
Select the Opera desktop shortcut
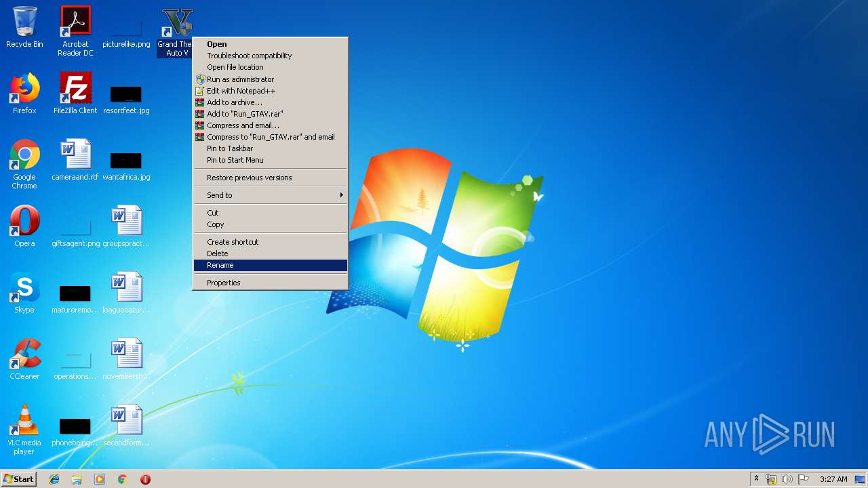pyautogui.click(x=24, y=226)
